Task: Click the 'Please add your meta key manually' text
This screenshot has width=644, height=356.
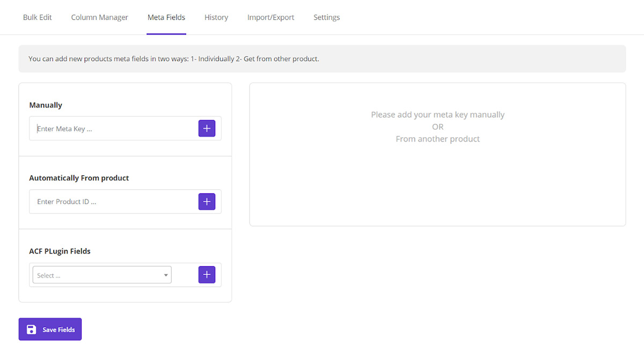Action: click(438, 115)
